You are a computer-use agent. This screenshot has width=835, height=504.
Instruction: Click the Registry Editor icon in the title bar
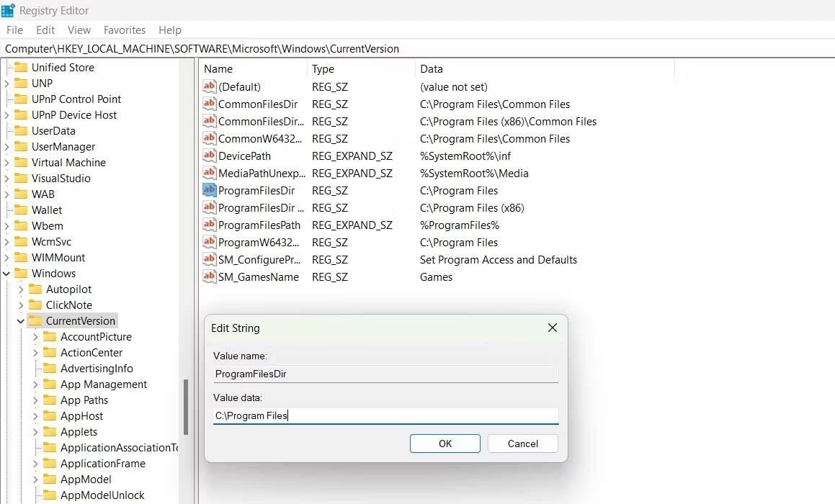(x=8, y=9)
